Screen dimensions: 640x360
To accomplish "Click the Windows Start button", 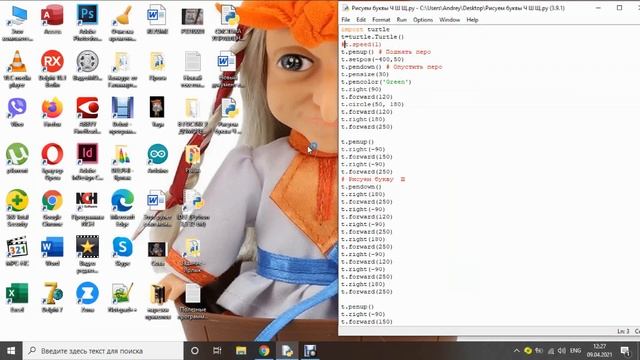I will tap(11, 351).
